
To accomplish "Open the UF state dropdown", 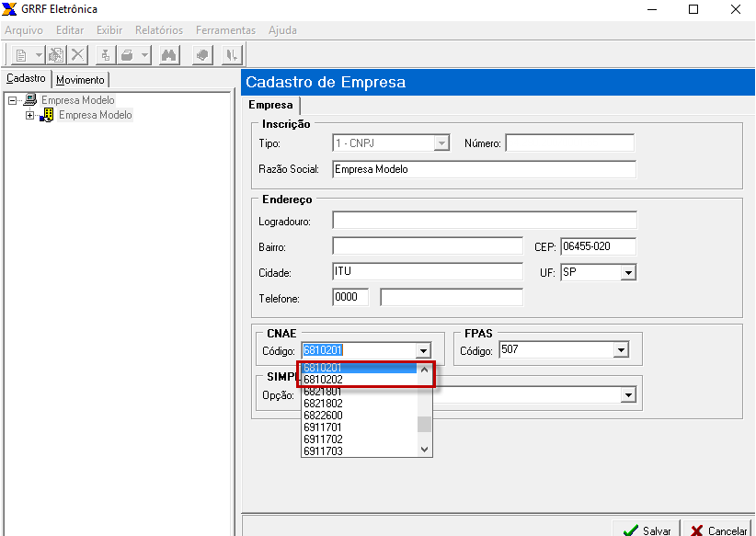I will pyautogui.click(x=628, y=273).
